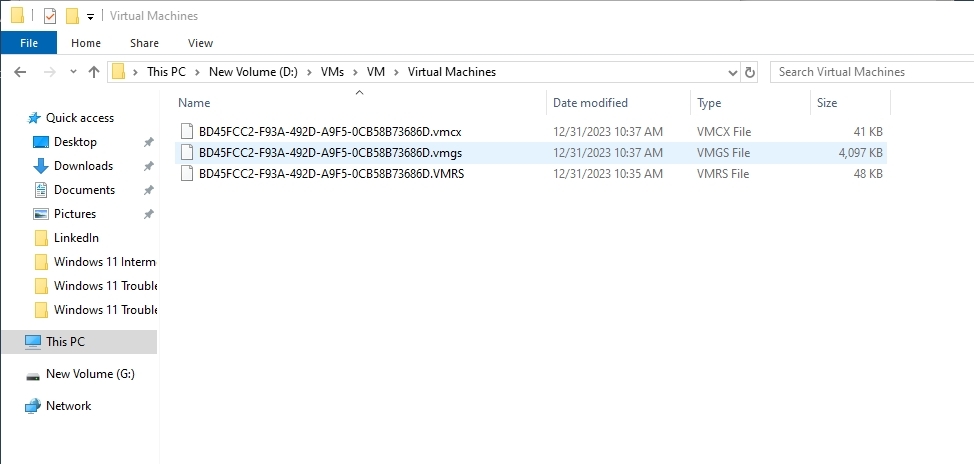Screen dimensions: 974x464
Task: Switch to the View ribbon tab
Action: (x=200, y=43)
